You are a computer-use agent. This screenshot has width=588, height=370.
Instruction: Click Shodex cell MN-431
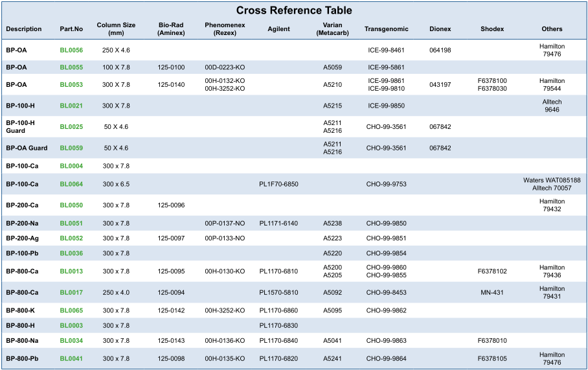(x=492, y=293)
